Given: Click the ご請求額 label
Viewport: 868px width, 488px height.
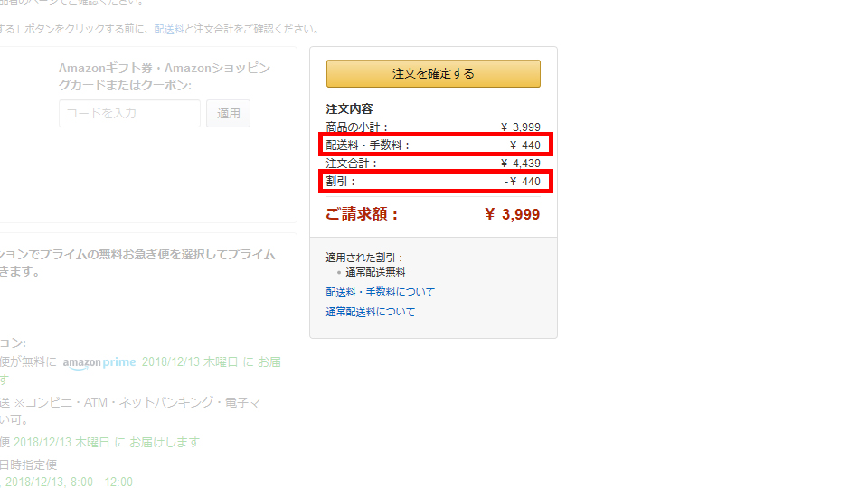Looking at the screenshot, I should [363, 214].
